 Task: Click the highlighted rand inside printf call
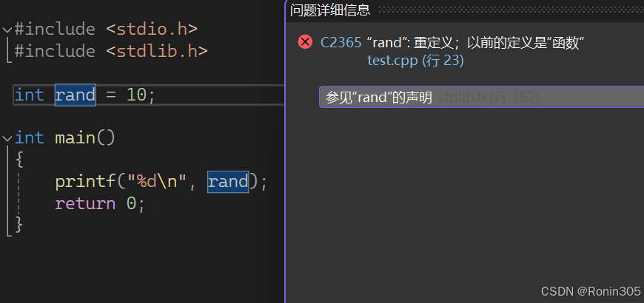coord(228,182)
